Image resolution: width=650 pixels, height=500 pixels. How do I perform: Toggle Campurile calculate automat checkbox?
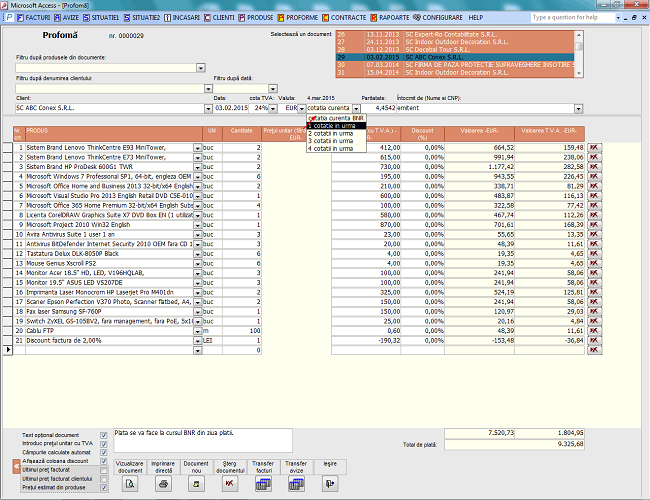tap(104, 453)
